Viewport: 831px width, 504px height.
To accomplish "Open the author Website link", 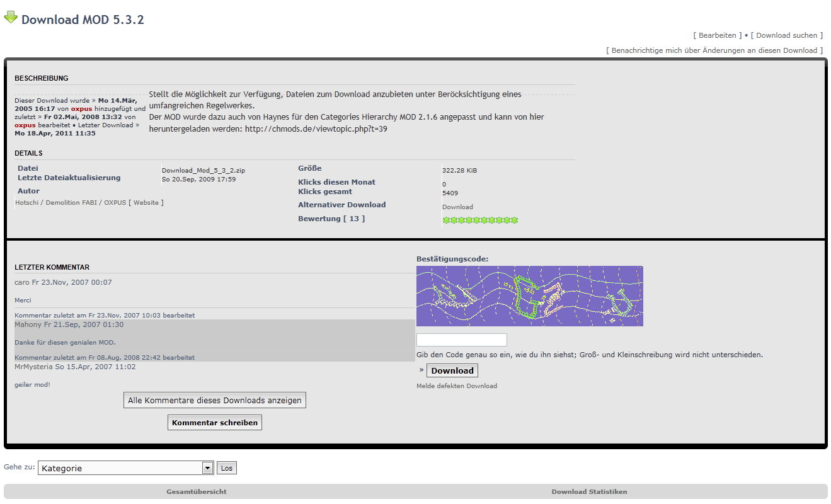I will [x=146, y=203].
